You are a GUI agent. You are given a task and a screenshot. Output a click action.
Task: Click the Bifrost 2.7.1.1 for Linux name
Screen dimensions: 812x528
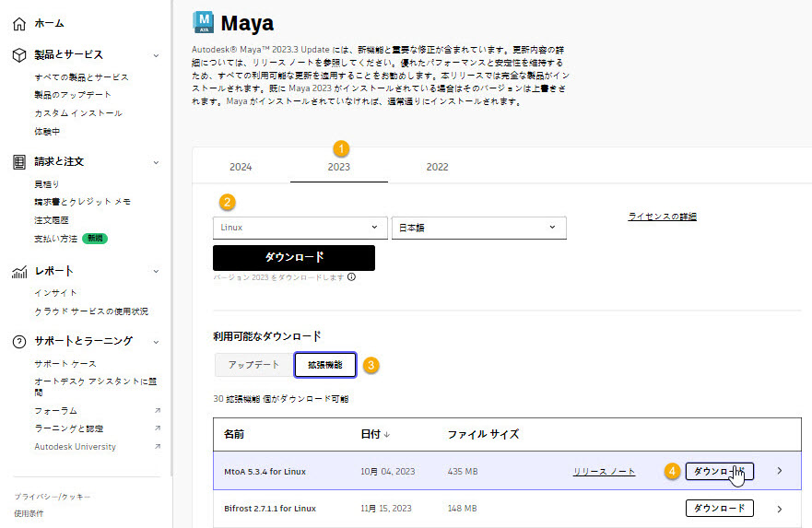click(x=270, y=509)
